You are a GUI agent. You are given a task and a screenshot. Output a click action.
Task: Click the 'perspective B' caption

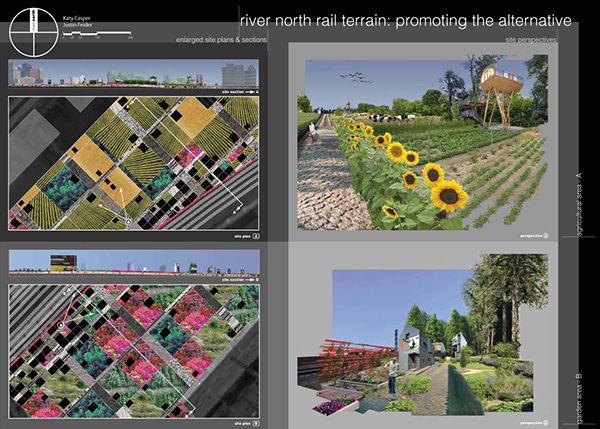pyautogui.click(x=534, y=423)
